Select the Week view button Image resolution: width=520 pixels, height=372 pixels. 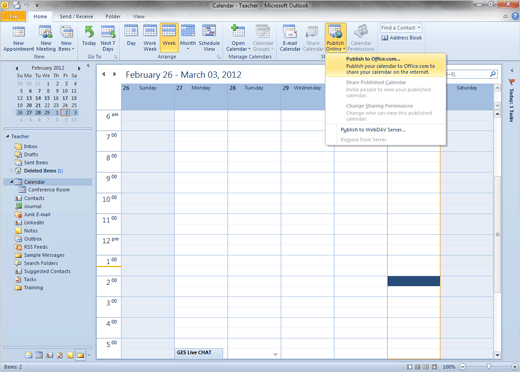pos(169,37)
